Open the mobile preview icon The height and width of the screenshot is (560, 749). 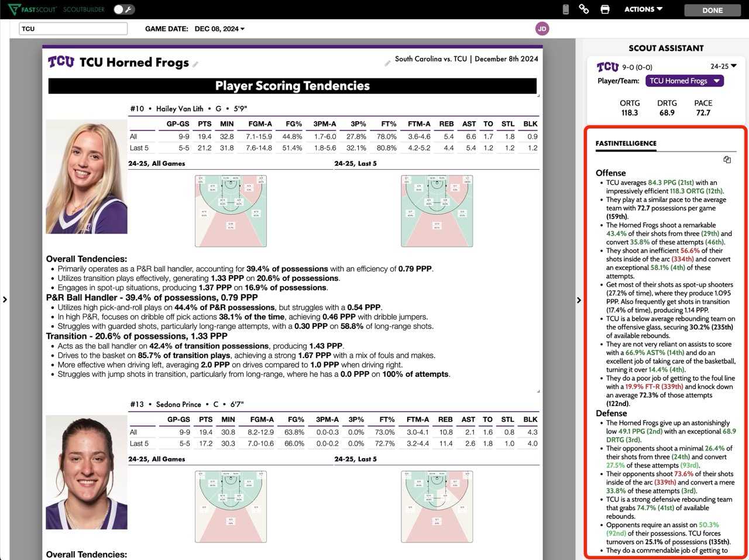566,9
